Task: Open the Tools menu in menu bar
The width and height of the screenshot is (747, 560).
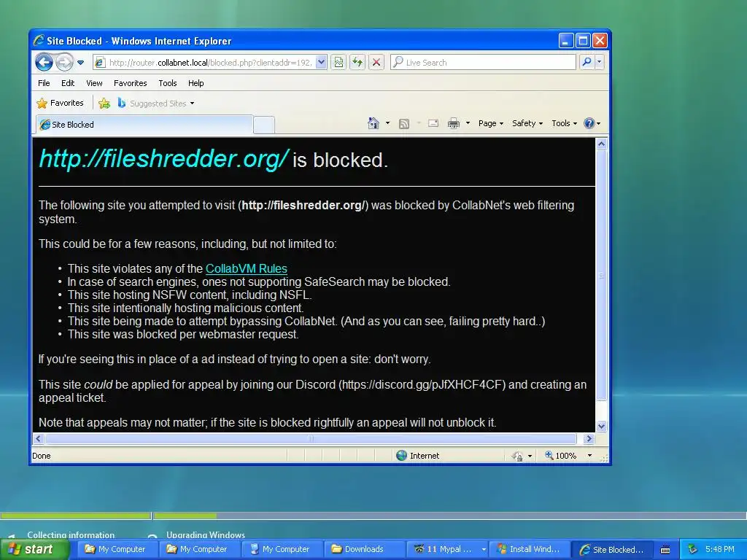Action: 168,83
